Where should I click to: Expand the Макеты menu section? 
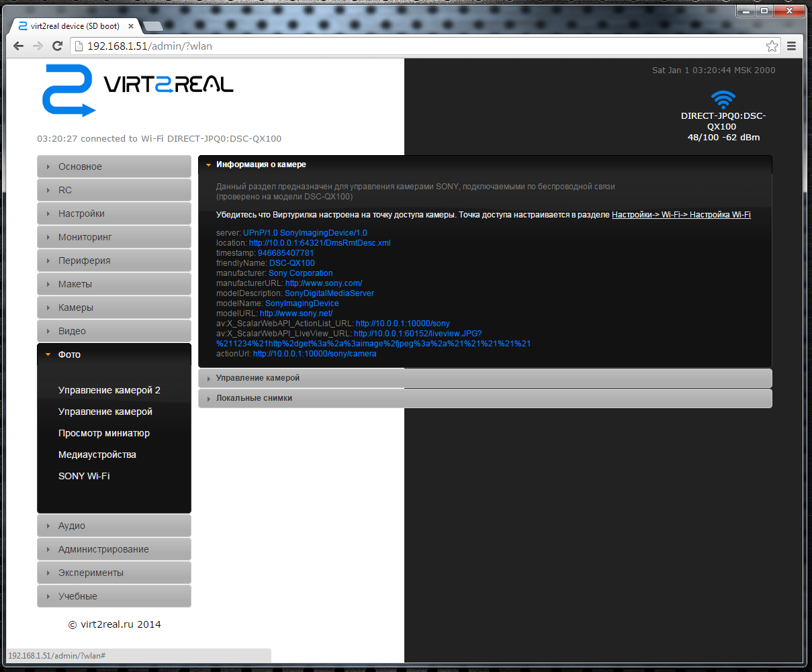pyautogui.click(x=114, y=284)
